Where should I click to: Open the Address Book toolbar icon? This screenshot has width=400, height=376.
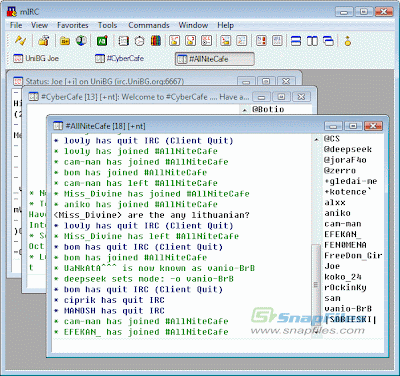(124, 41)
